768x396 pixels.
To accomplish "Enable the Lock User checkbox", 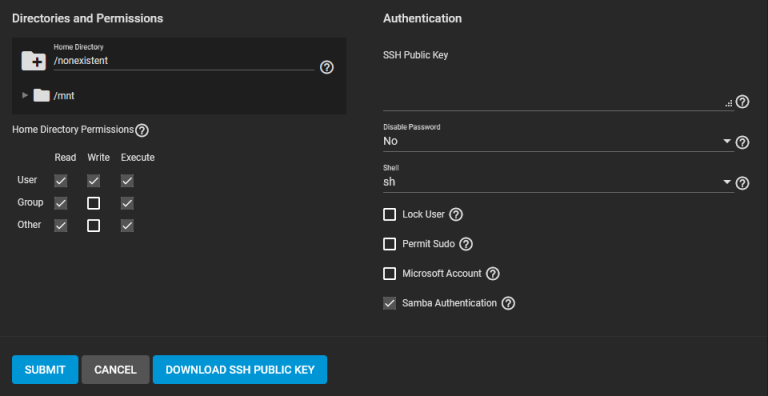I will [389, 215].
